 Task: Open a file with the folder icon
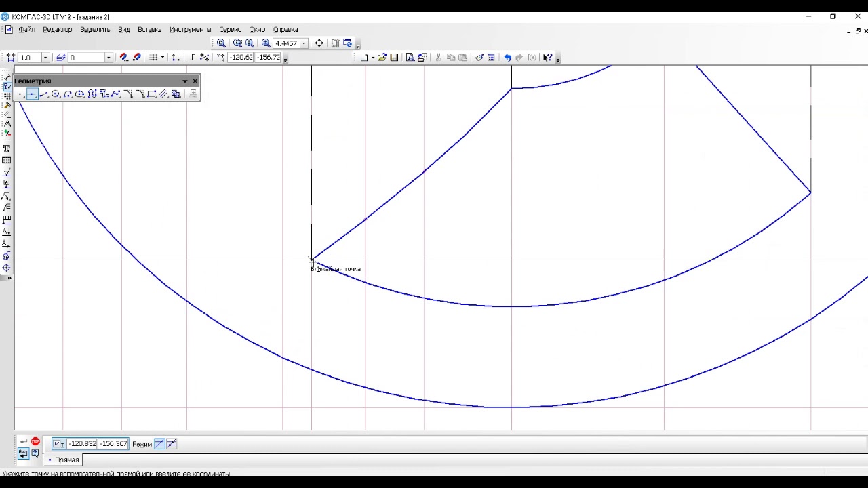click(382, 58)
